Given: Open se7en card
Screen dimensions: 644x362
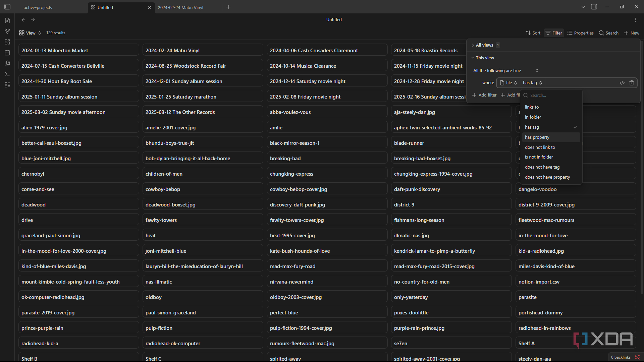Looking at the screenshot, I should click(x=451, y=343).
